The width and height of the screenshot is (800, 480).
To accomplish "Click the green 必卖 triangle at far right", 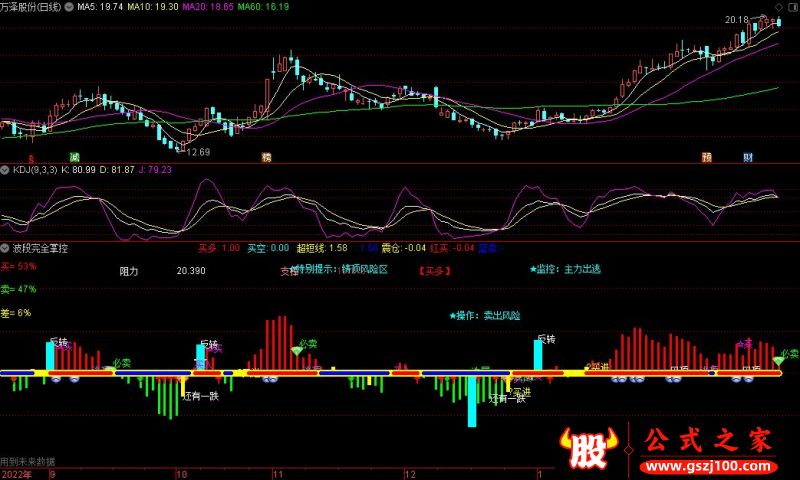I will point(779,360).
